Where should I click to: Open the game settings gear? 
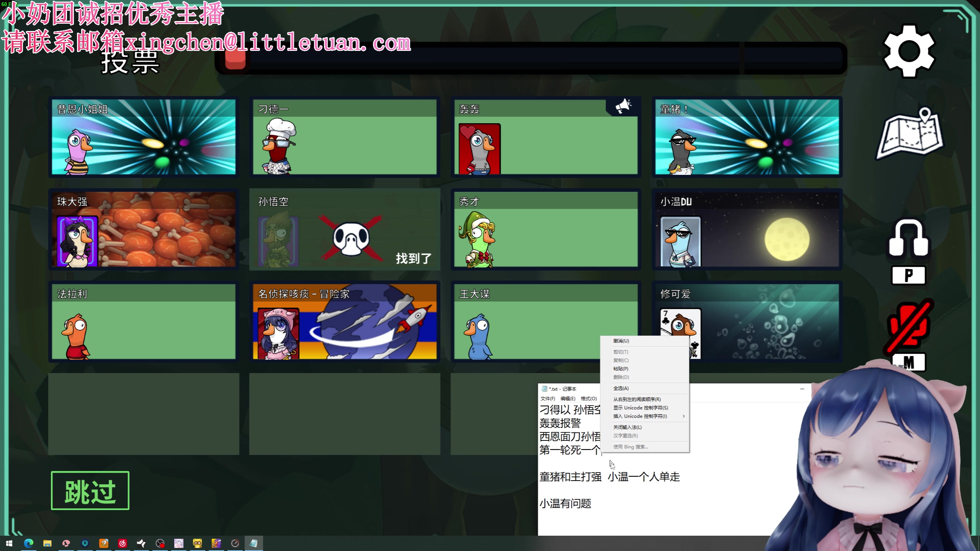[x=909, y=51]
